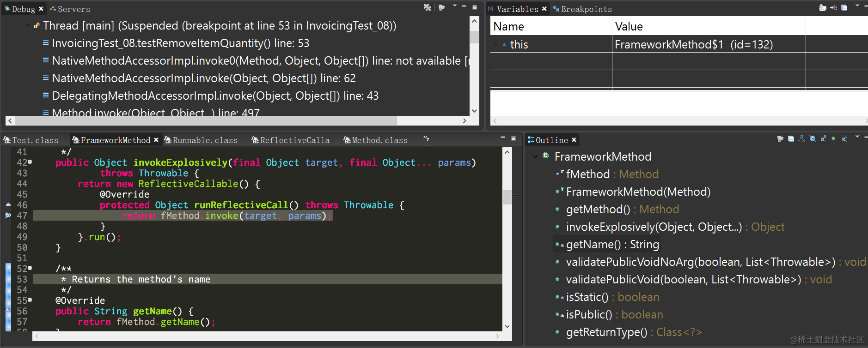868x348 pixels.
Task: Click the Show Logical Structure icon in Variables
Action: pyautogui.click(x=833, y=8)
